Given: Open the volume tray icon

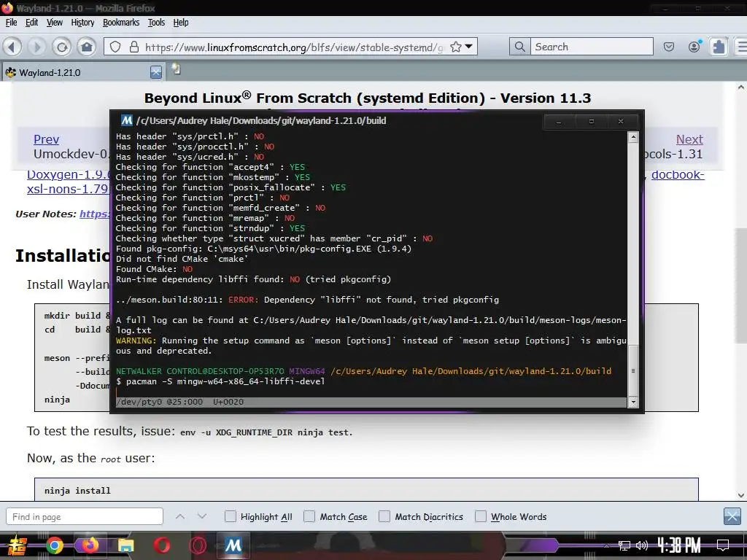Looking at the screenshot, I should coord(642,545).
